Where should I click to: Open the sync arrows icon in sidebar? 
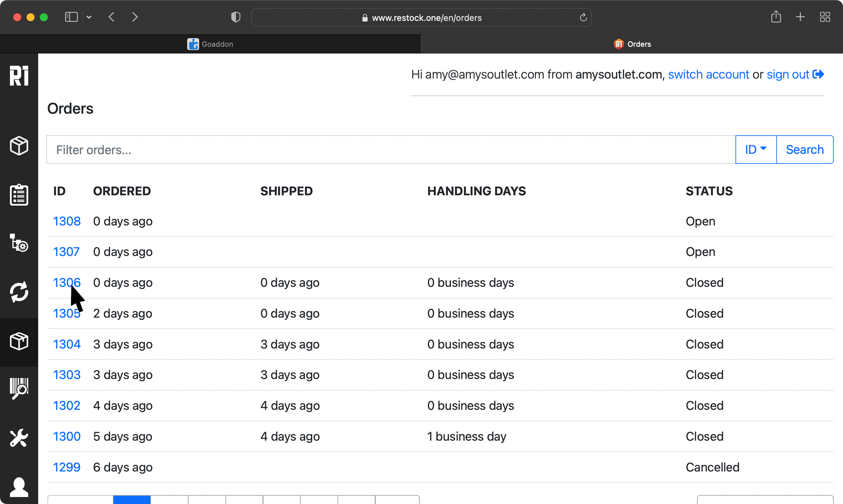(19, 292)
